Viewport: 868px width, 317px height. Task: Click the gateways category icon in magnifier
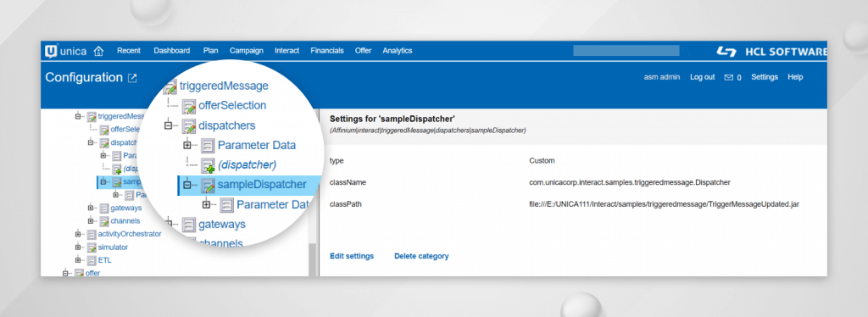point(189,225)
